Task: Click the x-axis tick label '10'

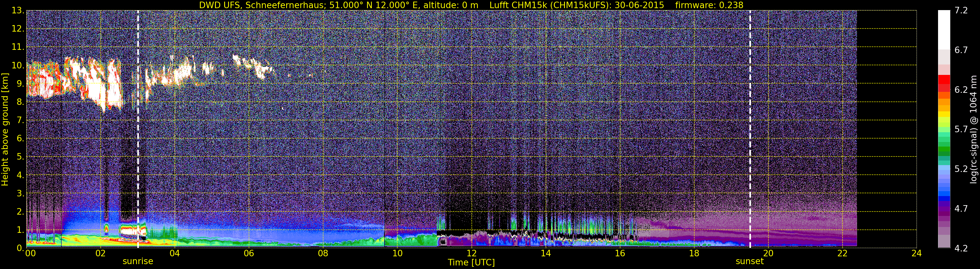Action: [x=397, y=253]
